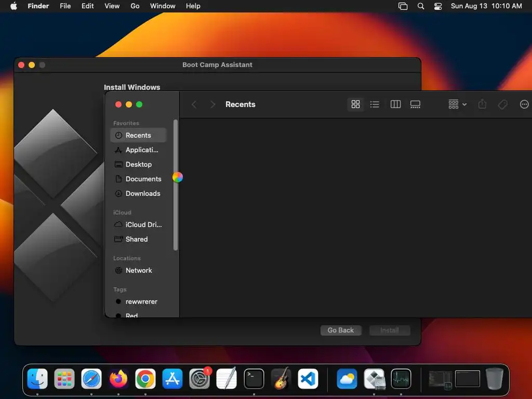Open iCloud Drive in the Finder sidebar
The height and width of the screenshot is (399, 532).
coord(138,224)
